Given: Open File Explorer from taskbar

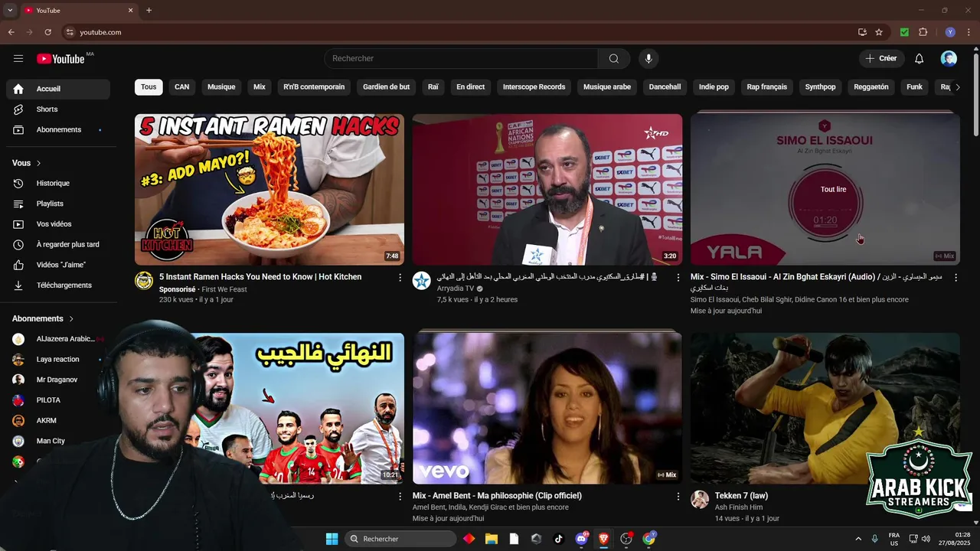Looking at the screenshot, I should 492,539.
